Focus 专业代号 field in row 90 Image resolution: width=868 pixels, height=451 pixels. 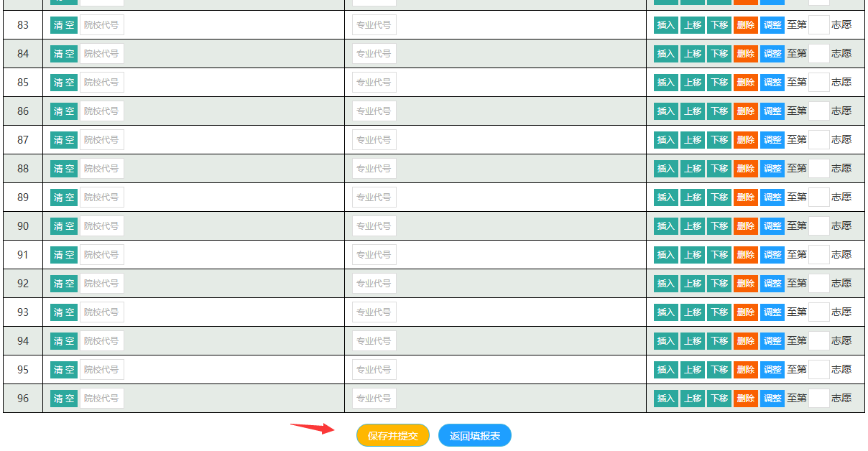(x=374, y=226)
